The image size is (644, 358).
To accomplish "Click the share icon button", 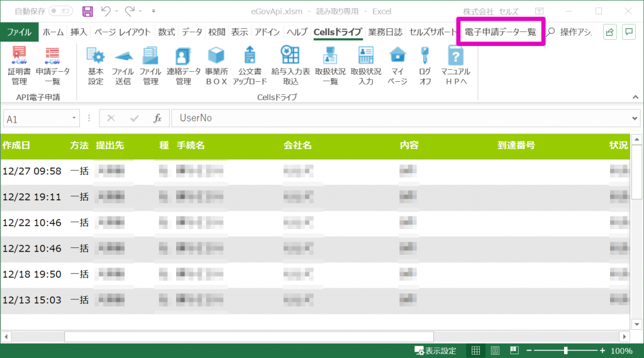I will pos(609,32).
